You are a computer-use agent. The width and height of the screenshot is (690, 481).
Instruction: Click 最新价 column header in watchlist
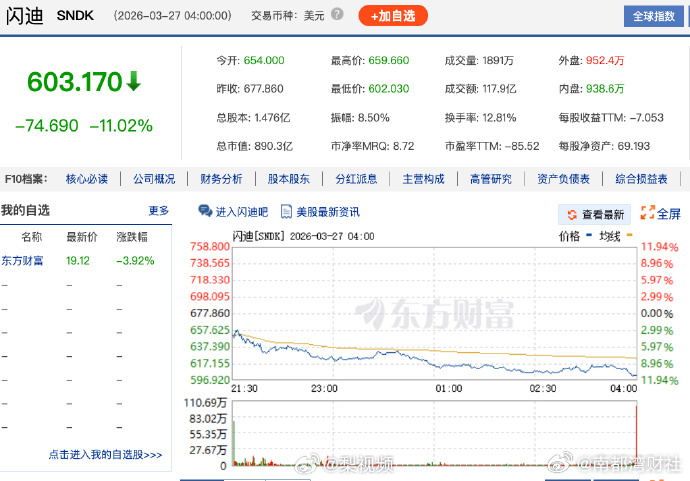82,237
